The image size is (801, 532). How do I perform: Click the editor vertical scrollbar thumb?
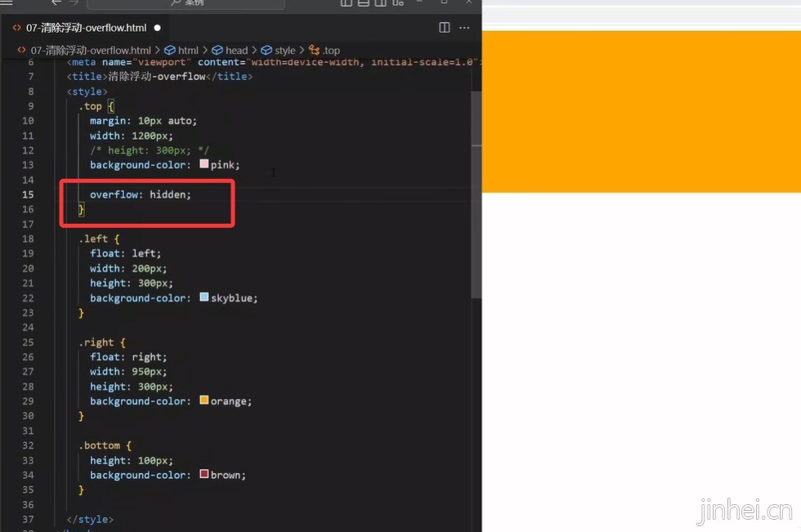[476, 194]
